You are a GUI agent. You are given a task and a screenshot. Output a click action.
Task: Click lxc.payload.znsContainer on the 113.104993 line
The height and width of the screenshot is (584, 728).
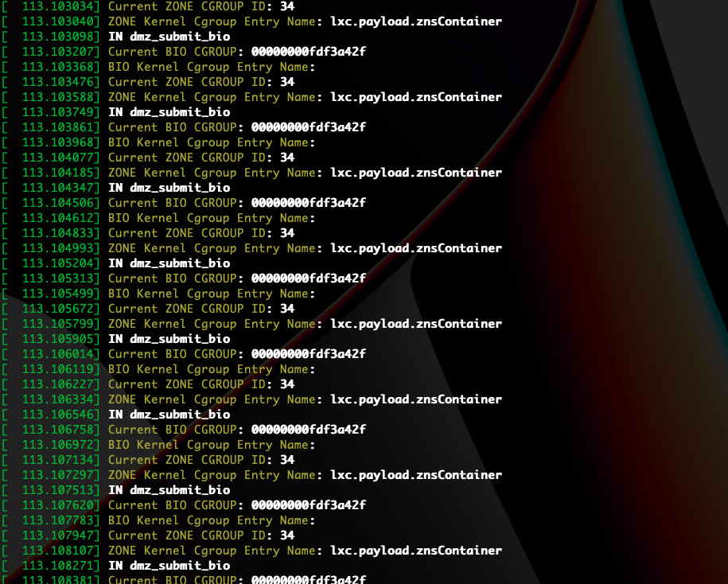pyautogui.click(x=416, y=248)
